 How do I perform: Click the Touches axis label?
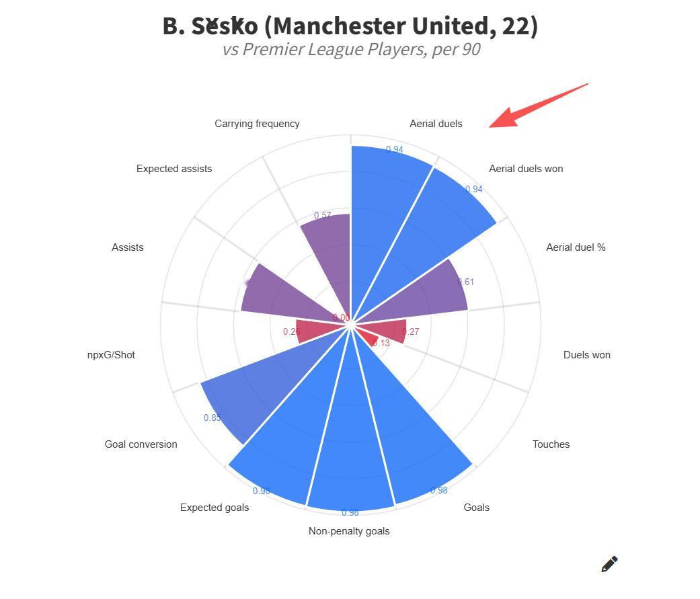coord(551,444)
